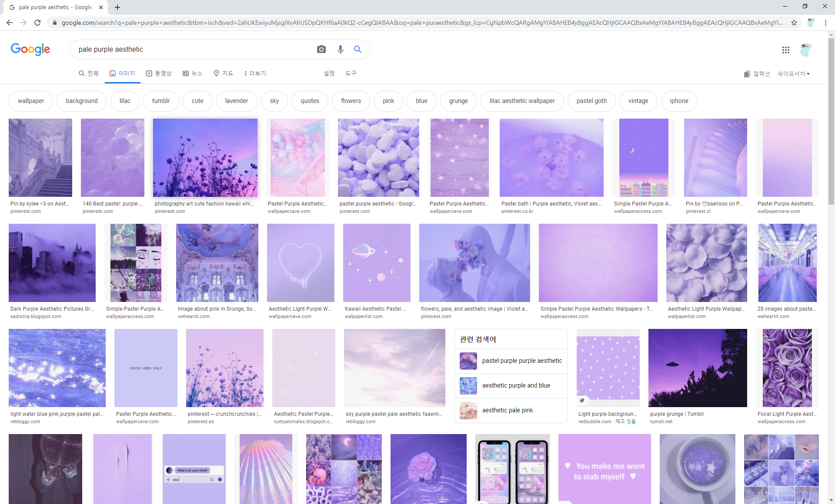Open a new browser tab
The width and height of the screenshot is (835, 504).
point(117,7)
